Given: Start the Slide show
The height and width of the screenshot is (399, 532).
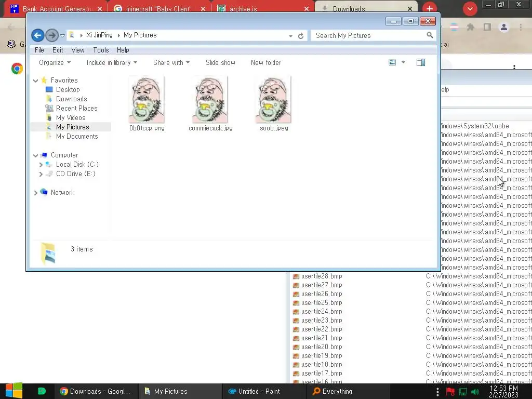Looking at the screenshot, I should click(220, 62).
